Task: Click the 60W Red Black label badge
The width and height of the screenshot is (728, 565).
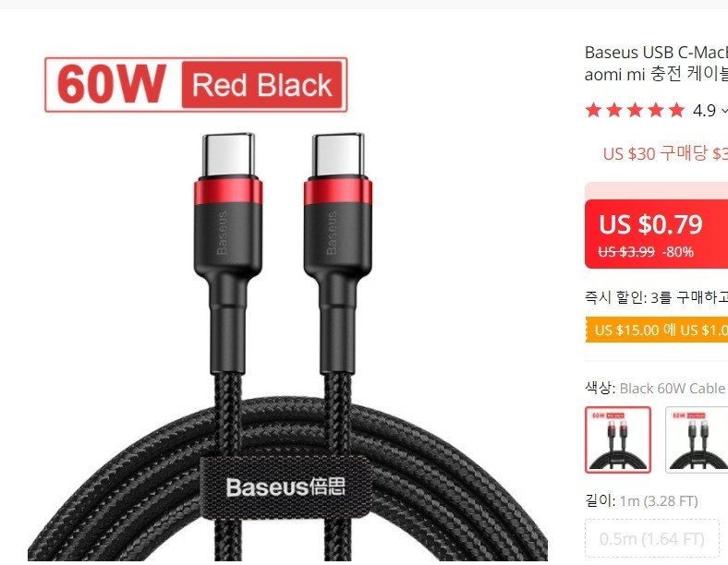Action: (196, 85)
